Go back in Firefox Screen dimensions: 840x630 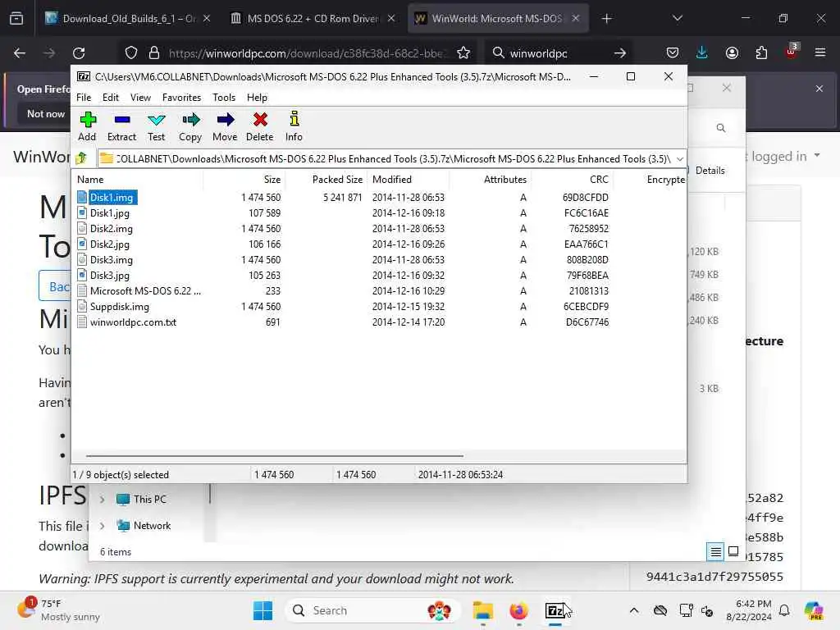pyautogui.click(x=20, y=53)
